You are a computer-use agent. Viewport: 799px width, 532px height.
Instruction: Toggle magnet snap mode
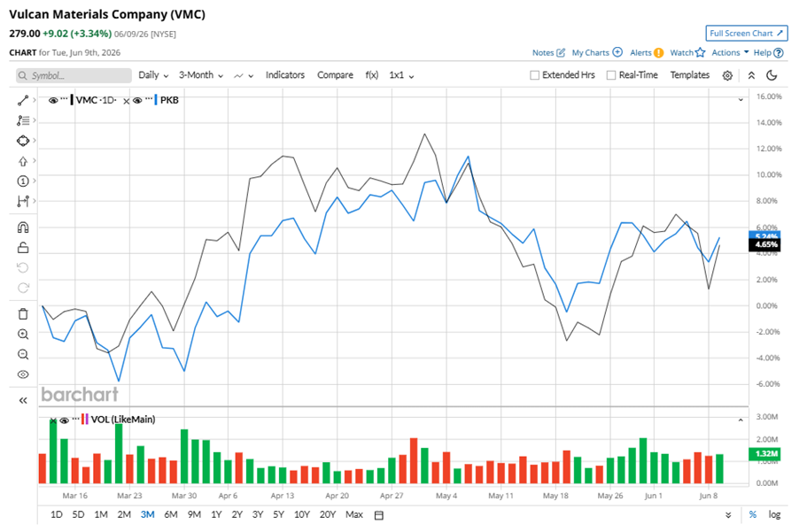pos(23,227)
